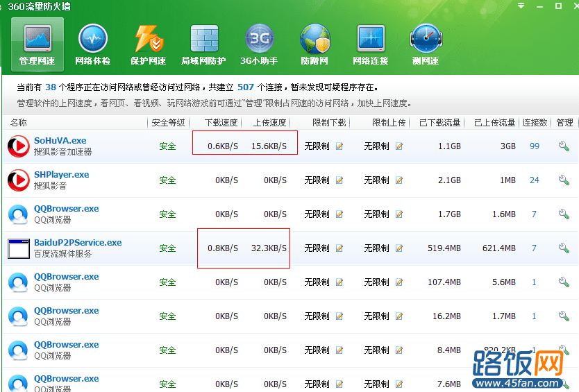Open SoHuVA.exe program name link

(x=60, y=141)
